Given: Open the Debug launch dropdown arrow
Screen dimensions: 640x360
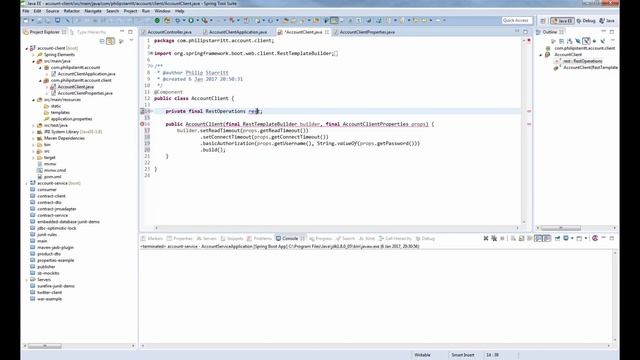Looking at the screenshot, I should point(184,20).
